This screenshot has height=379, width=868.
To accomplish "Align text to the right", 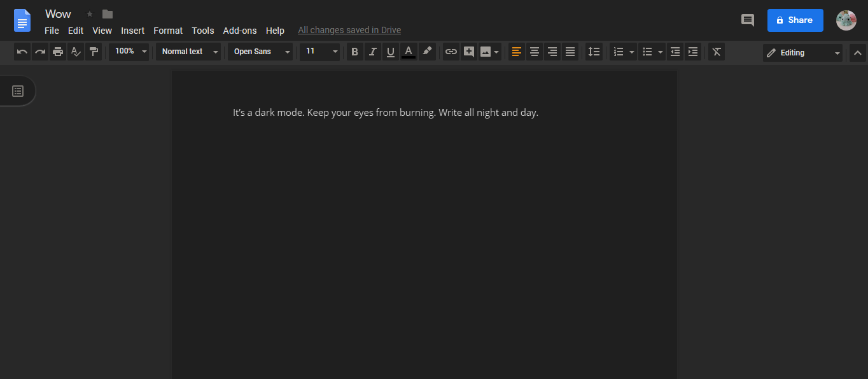I will (x=552, y=52).
